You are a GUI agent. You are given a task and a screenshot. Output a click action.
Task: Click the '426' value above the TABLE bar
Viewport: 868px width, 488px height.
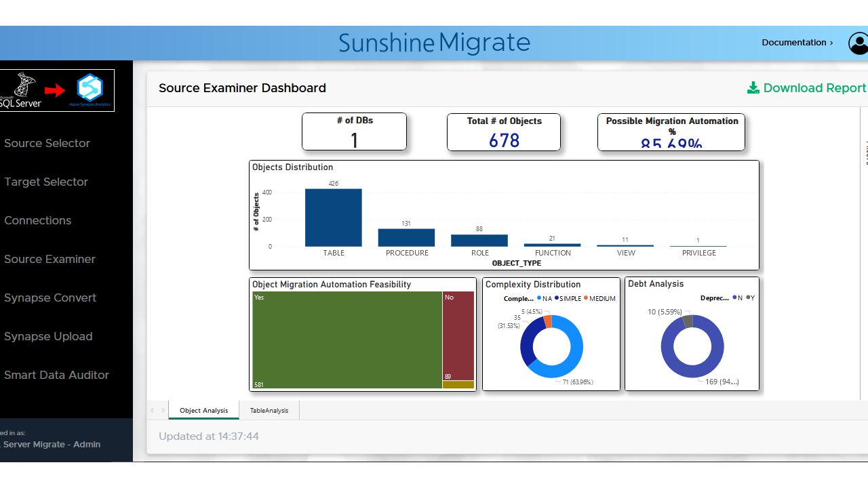[333, 184]
